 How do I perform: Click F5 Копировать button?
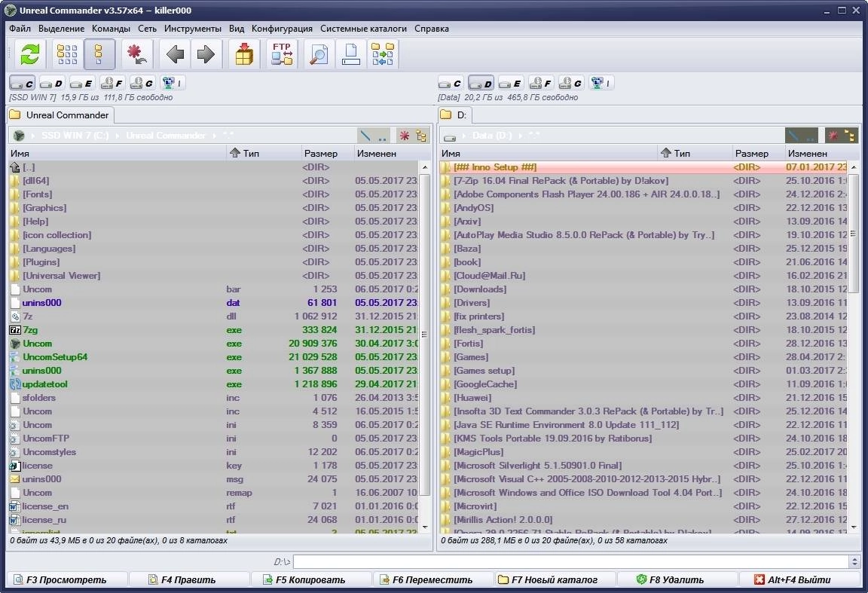click(x=311, y=579)
